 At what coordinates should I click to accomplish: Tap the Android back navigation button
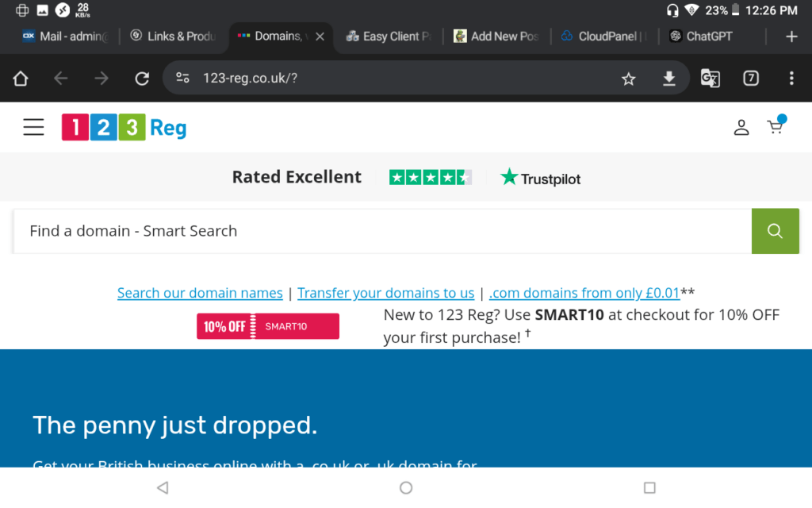[x=163, y=487]
